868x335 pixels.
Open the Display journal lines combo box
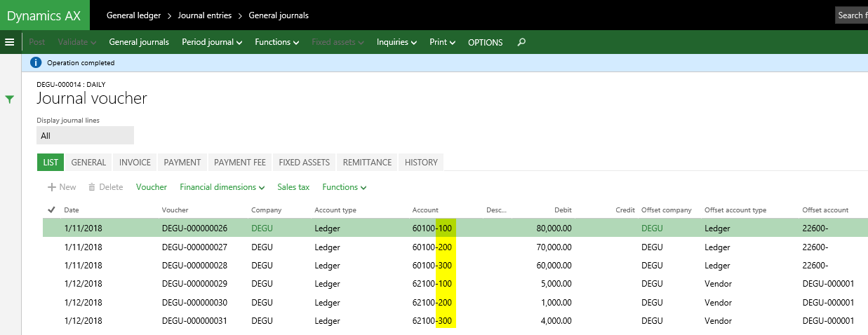(85, 135)
